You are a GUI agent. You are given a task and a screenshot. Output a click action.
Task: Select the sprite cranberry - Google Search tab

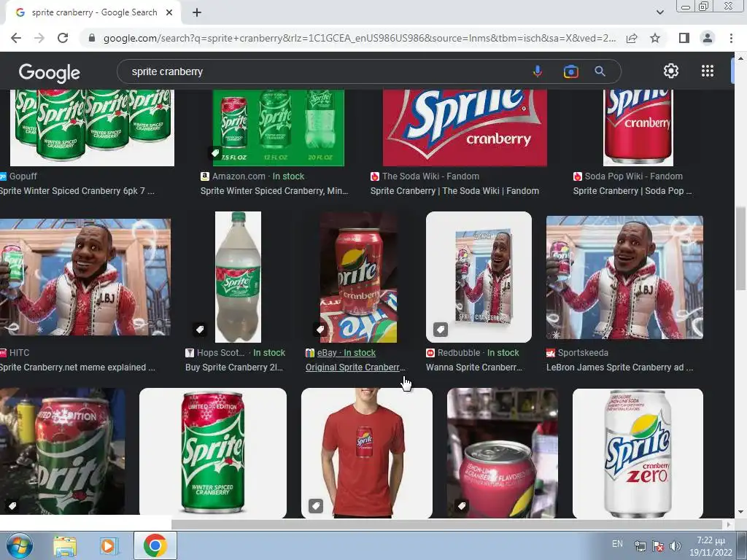point(93,13)
